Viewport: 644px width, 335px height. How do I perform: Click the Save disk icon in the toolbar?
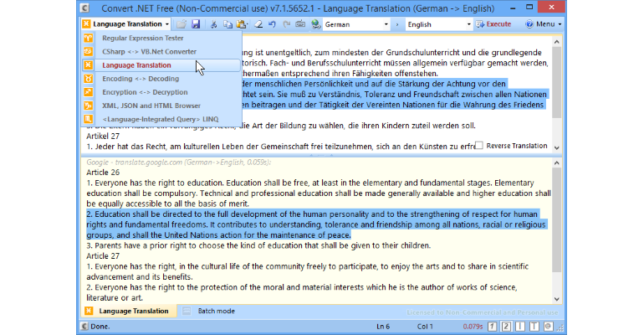tap(196, 24)
